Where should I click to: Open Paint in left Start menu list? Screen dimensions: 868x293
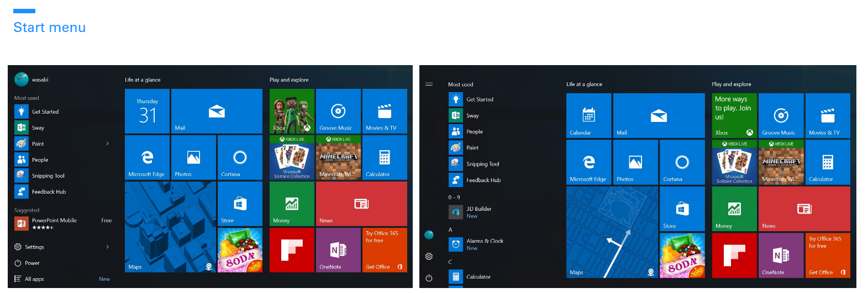pos(63,143)
